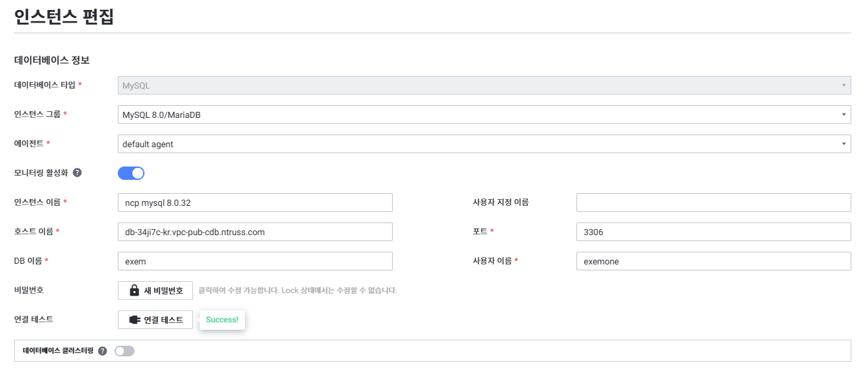868x375 pixels.
Task: Disable the 모니터링 활성화 toggle
Action: coord(131,173)
